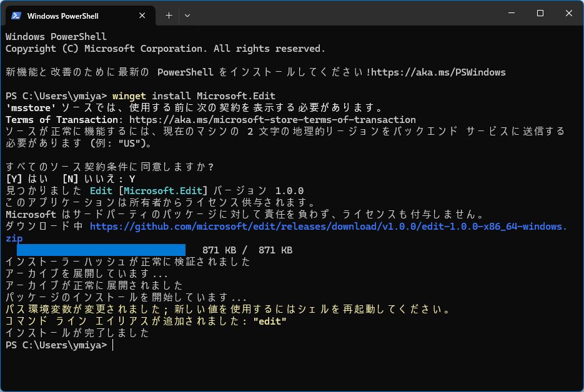This screenshot has width=584, height=392.
Task: Open the aka.ms/PSWindows link
Action: coord(438,72)
